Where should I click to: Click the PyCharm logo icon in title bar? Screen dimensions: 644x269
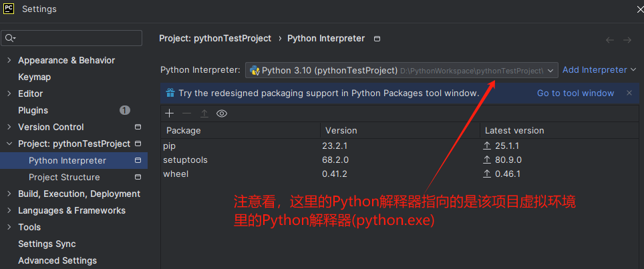pos(9,8)
